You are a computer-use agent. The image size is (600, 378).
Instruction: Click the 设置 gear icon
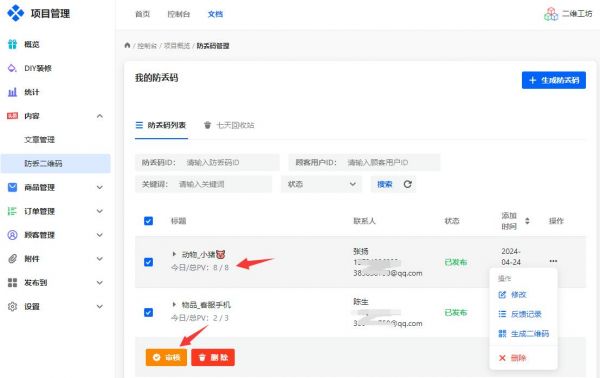pos(12,306)
